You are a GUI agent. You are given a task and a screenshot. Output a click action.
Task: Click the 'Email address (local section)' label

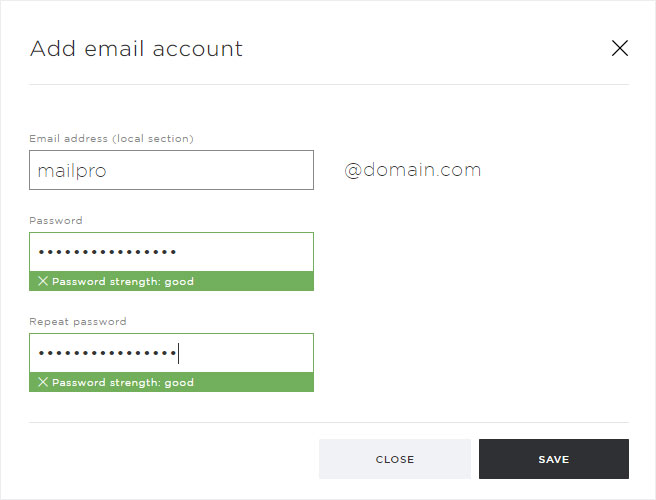[111, 138]
